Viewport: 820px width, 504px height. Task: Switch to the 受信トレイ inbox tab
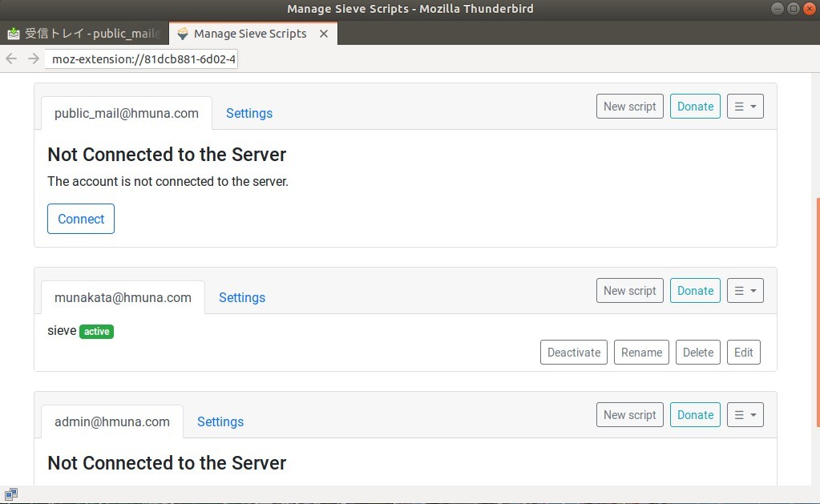click(x=84, y=34)
